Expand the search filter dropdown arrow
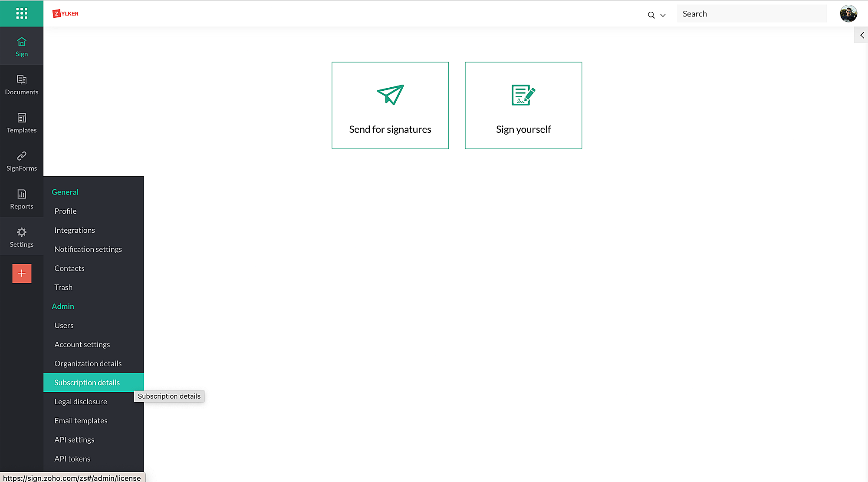The height and width of the screenshot is (482, 868). 663,15
